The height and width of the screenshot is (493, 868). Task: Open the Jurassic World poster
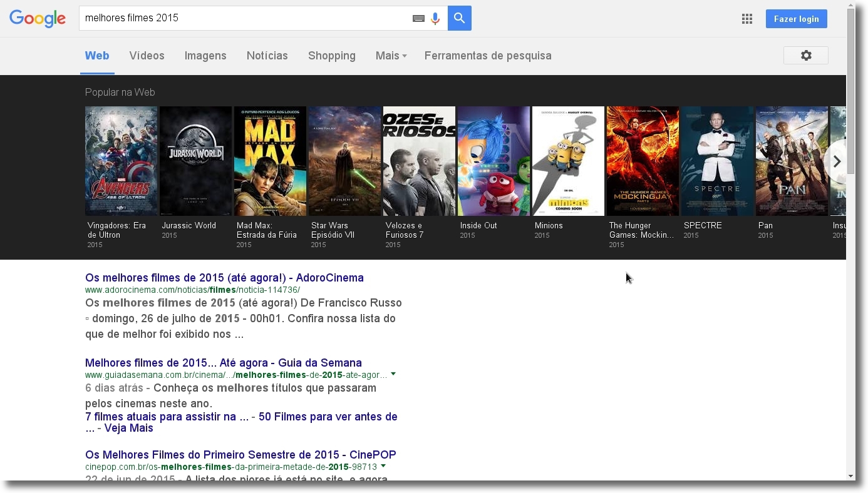pyautogui.click(x=195, y=161)
